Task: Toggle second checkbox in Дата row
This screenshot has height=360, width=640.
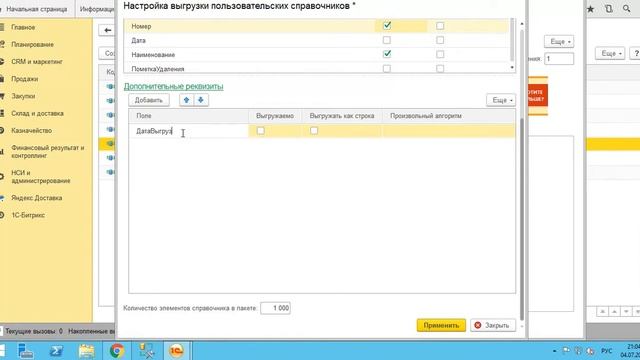Action: point(440,40)
